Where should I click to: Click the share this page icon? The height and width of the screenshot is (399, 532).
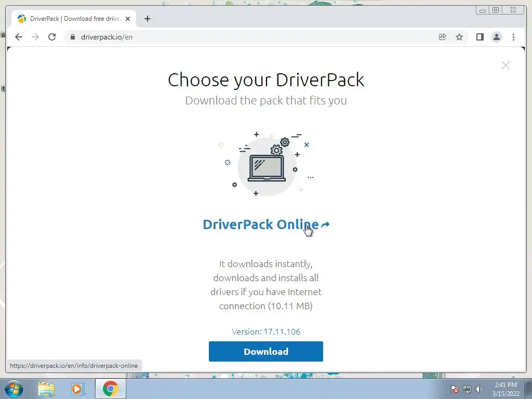pos(443,37)
